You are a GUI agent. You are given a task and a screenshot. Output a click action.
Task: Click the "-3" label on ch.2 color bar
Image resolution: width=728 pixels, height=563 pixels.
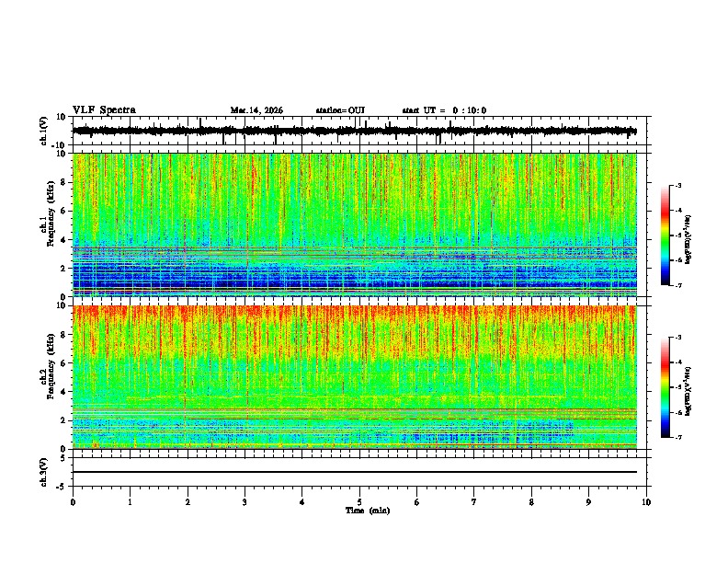(x=678, y=338)
